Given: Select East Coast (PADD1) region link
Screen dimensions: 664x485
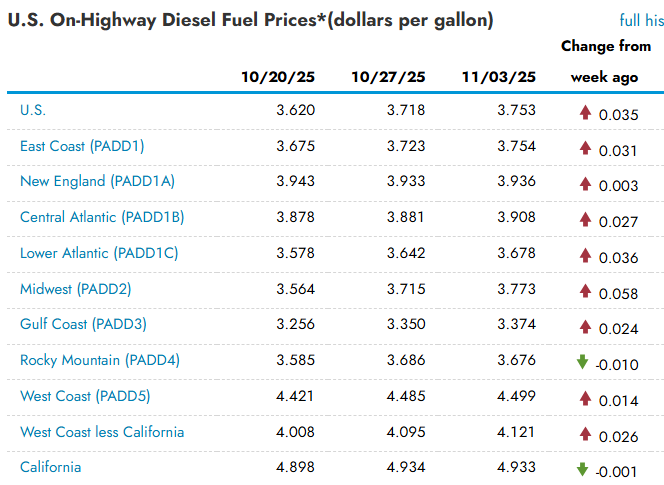Looking at the screenshot, I should point(82,146).
